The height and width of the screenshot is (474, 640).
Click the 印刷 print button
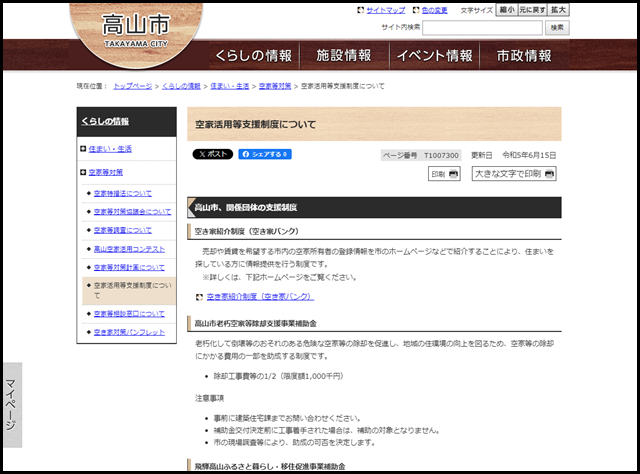click(444, 174)
